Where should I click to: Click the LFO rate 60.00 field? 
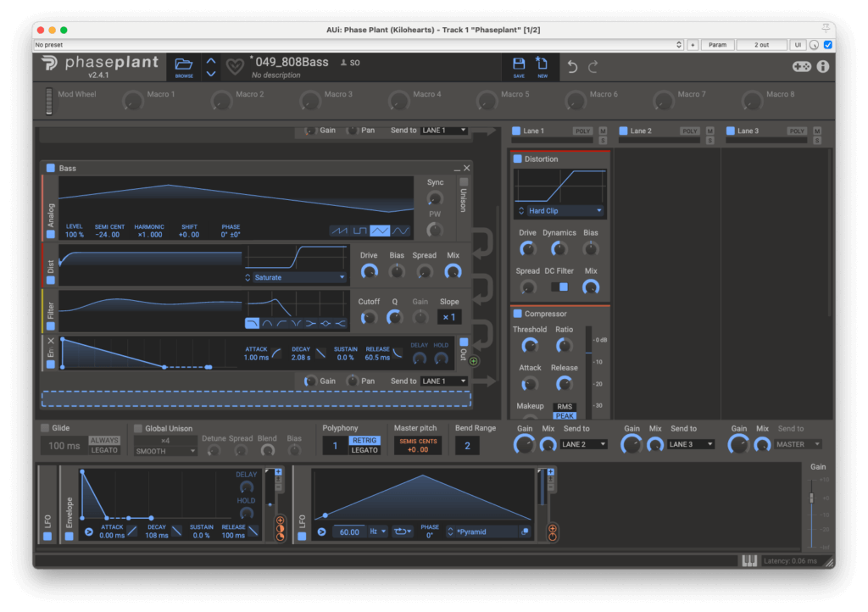pyautogui.click(x=348, y=531)
